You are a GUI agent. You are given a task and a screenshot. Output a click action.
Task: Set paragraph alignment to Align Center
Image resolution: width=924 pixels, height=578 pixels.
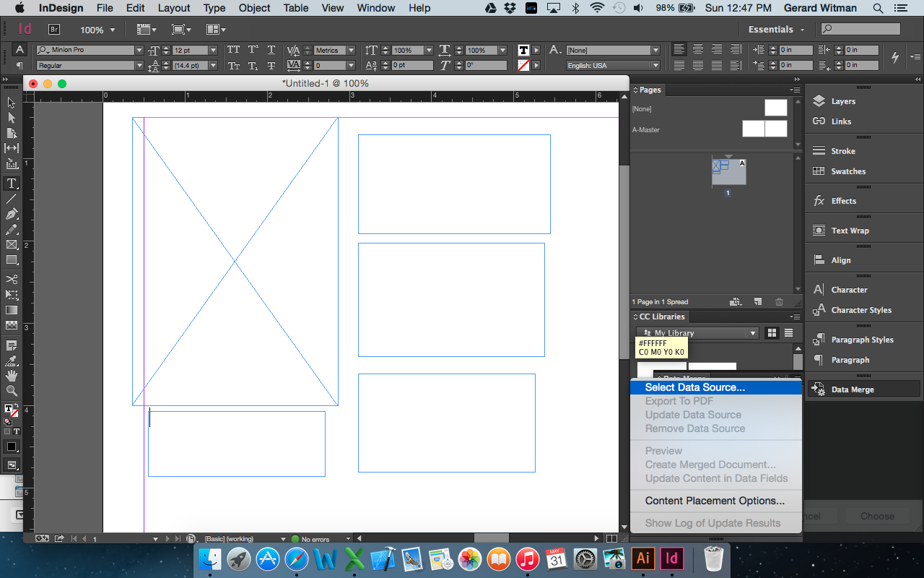point(698,50)
